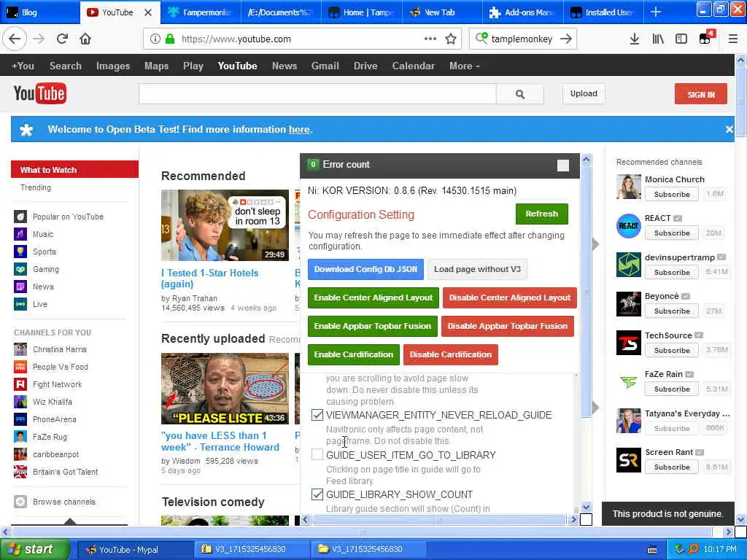The width and height of the screenshot is (747, 560).
Task: Click Download Config Db JSON button
Action: click(x=365, y=269)
